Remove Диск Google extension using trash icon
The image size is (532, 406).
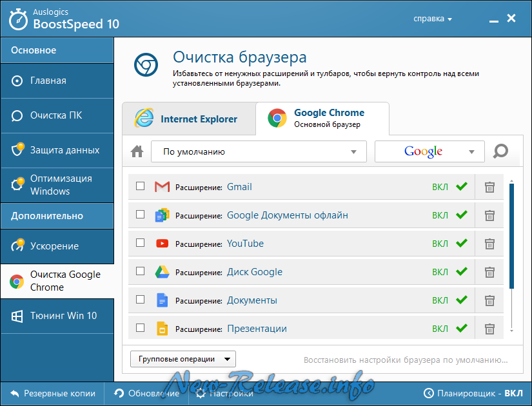pyautogui.click(x=489, y=272)
